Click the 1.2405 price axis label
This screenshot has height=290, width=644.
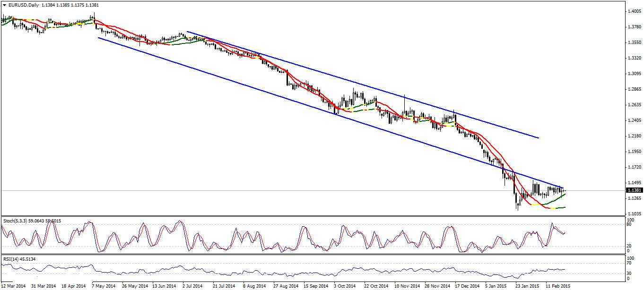click(x=634, y=120)
